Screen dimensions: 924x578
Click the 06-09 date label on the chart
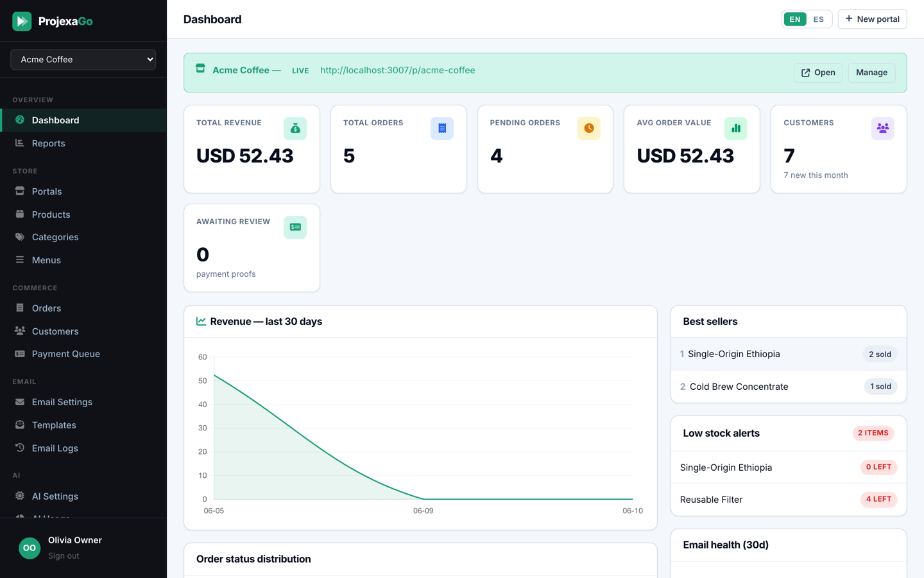point(424,511)
